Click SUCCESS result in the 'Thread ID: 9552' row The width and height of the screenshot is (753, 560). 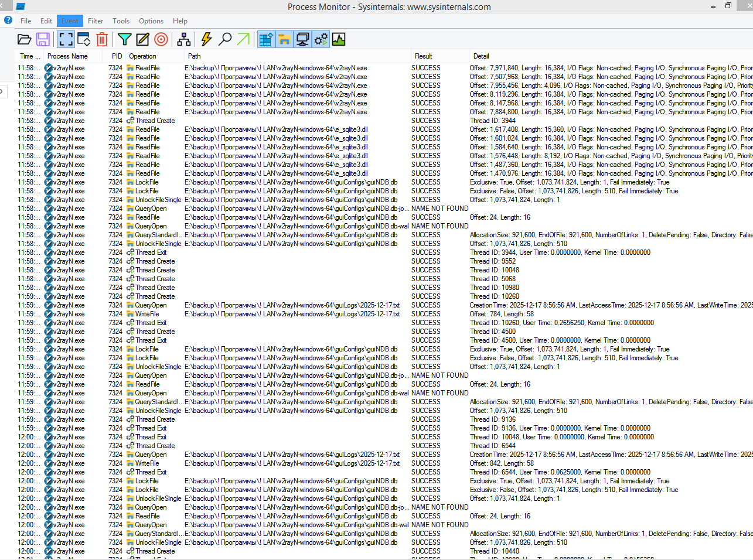(x=426, y=261)
